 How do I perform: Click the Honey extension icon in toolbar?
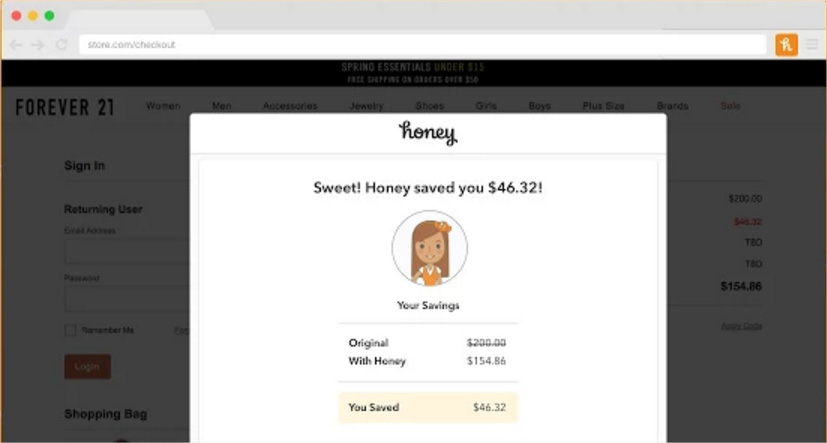(786, 45)
